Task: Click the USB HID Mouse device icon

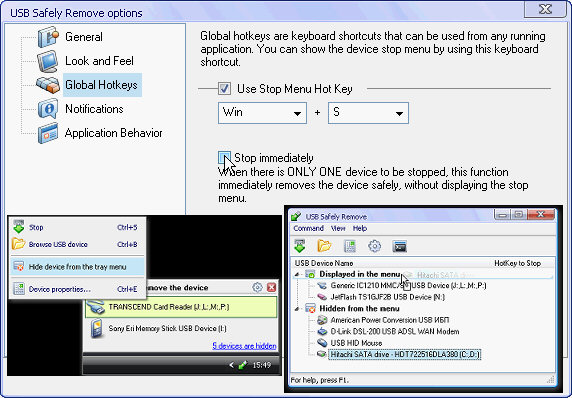Action: click(322, 343)
